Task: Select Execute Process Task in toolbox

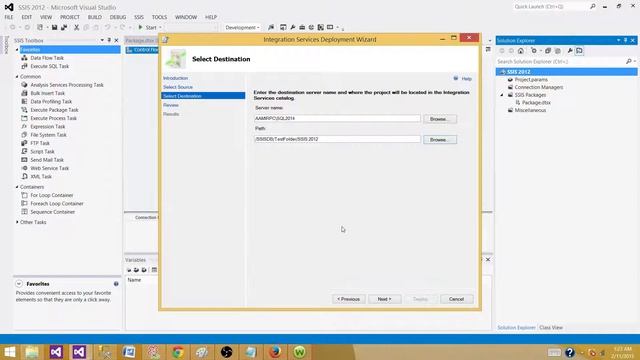Action: click(53, 118)
